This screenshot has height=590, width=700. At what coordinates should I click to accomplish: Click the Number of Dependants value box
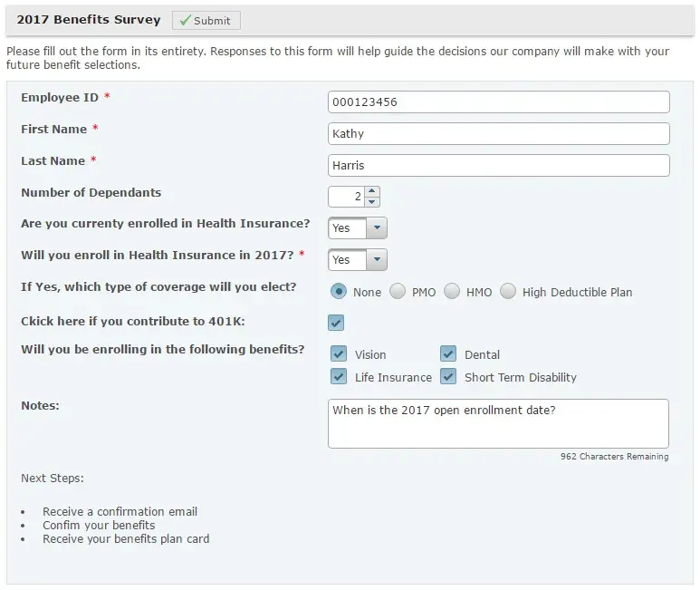[346, 197]
